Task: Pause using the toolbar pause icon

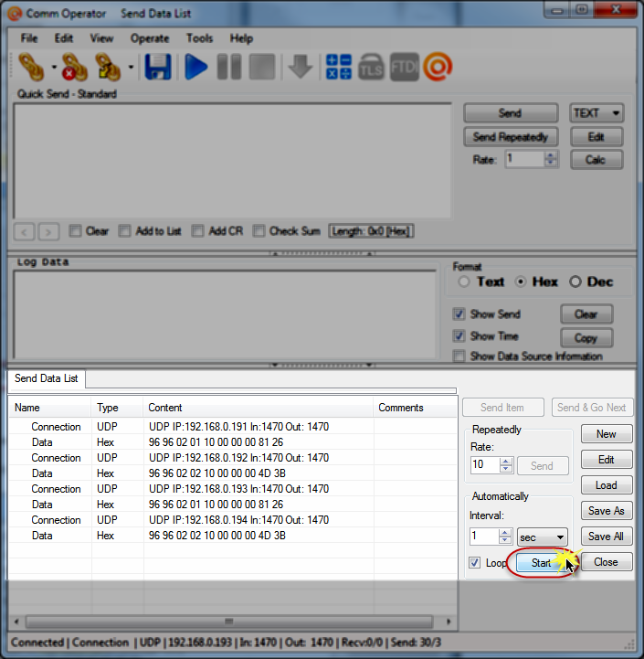Action: point(229,68)
